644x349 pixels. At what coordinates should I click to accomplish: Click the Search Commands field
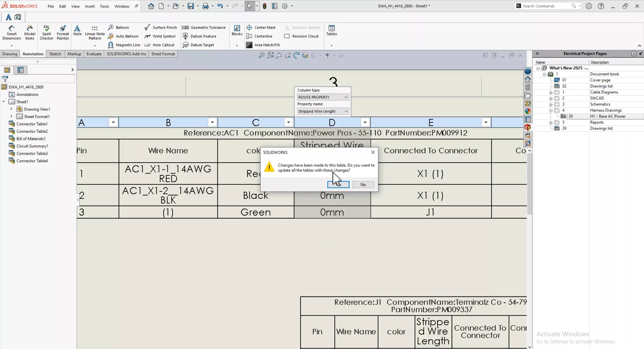[x=548, y=6]
